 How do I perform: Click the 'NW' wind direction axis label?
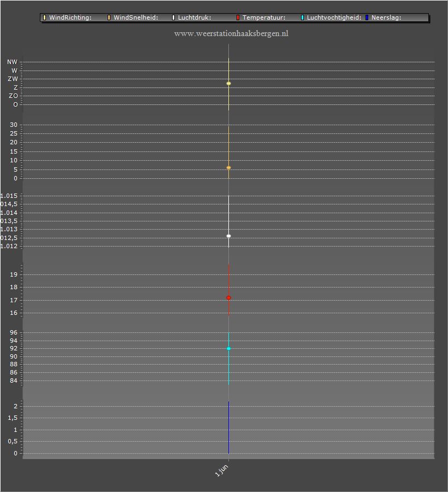(x=12, y=62)
